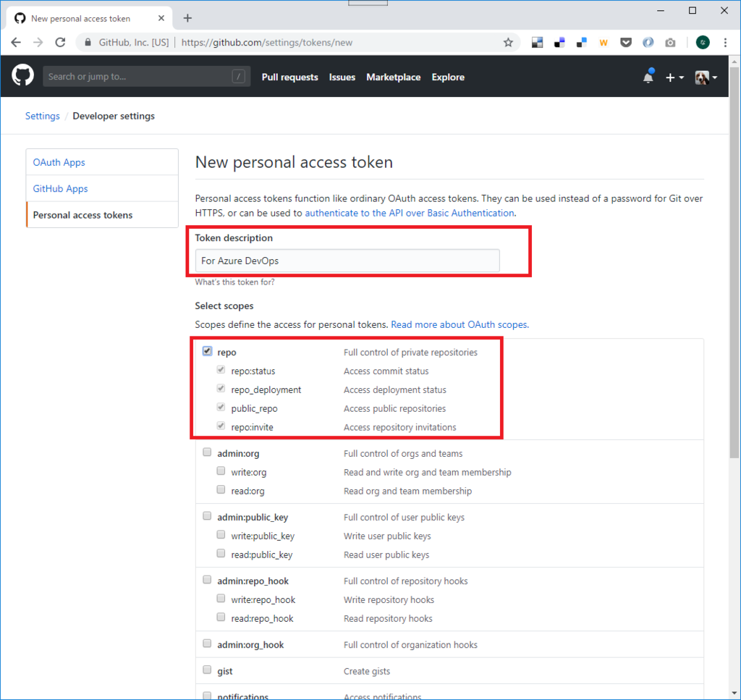The height and width of the screenshot is (700, 741).
Task: Toggle the public_repo checkbox
Action: pyautogui.click(x=221, y=407)
